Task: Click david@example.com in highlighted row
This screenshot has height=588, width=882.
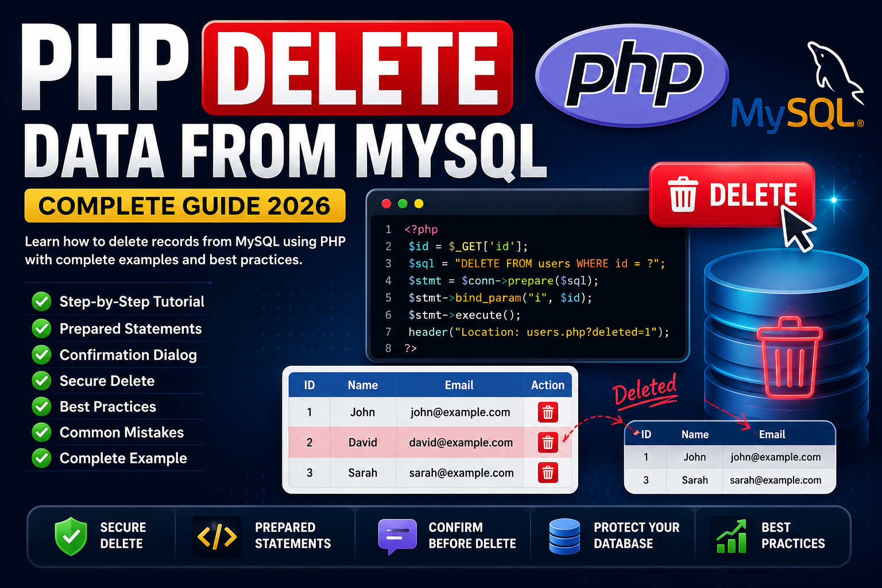Action: [x=461, y=443]
